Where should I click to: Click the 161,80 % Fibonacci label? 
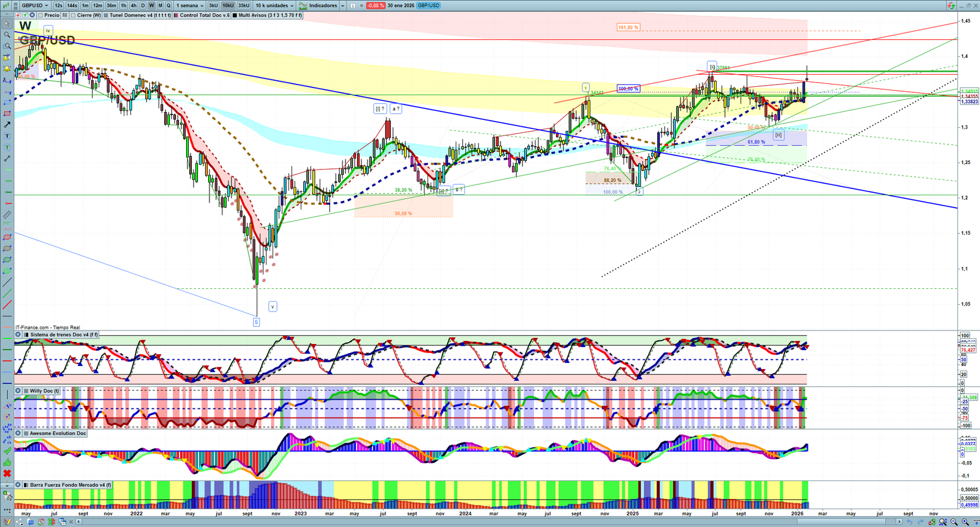(628, 28)
